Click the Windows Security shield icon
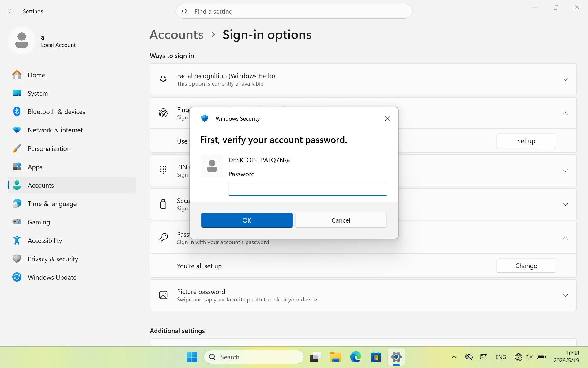Image resolution: width=588 pixels, height=368 pixels. tap(205, 118)
